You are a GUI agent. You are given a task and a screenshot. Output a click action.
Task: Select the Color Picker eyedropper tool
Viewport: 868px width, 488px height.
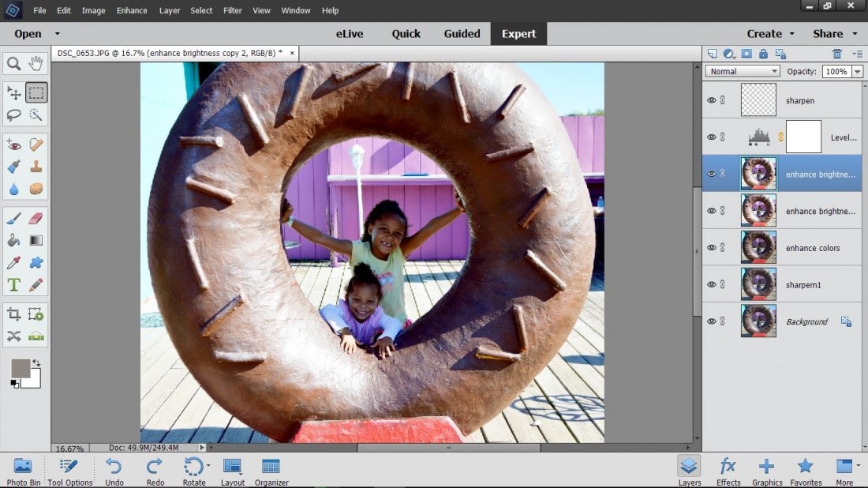tap(14, 262)
